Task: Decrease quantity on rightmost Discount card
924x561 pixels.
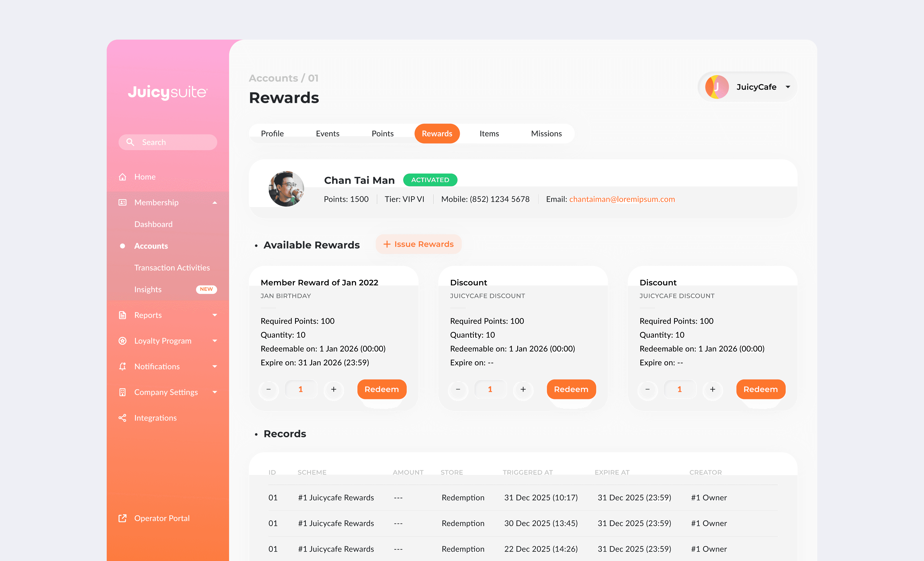Action: 647,389
